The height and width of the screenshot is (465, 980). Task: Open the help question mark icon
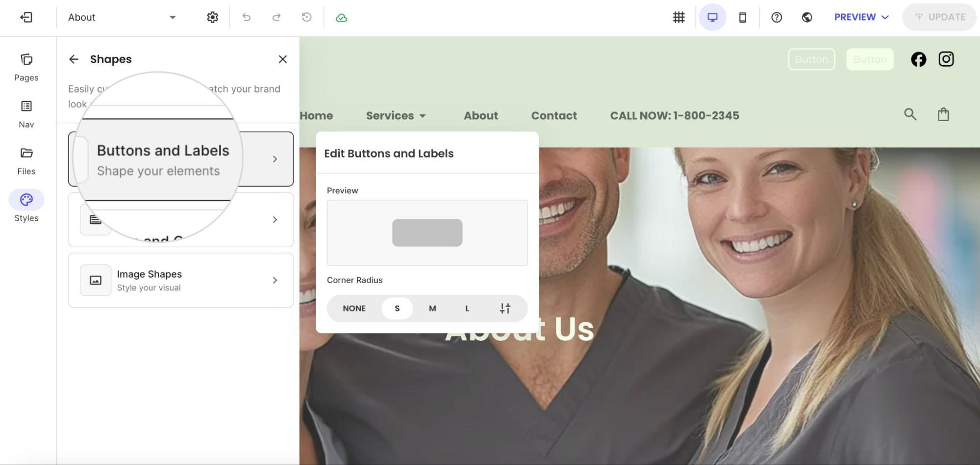tap(777, 17)
